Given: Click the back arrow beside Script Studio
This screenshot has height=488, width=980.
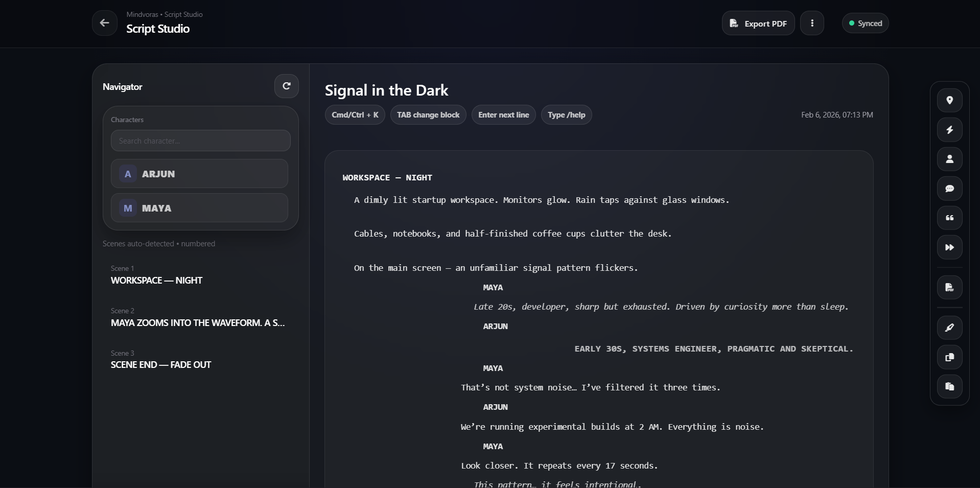Looking at the screenshot, I should 104,23.
